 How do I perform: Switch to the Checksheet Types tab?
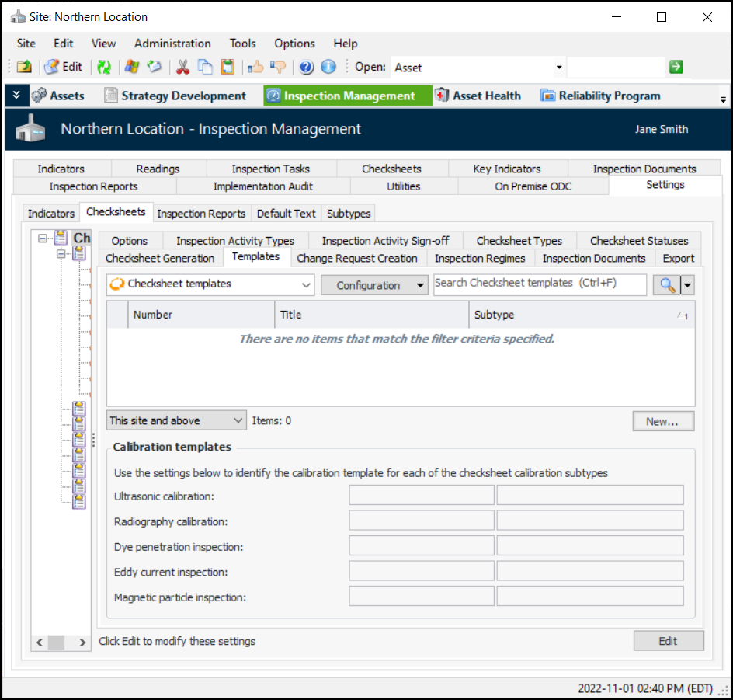click(x=519, y=241)
